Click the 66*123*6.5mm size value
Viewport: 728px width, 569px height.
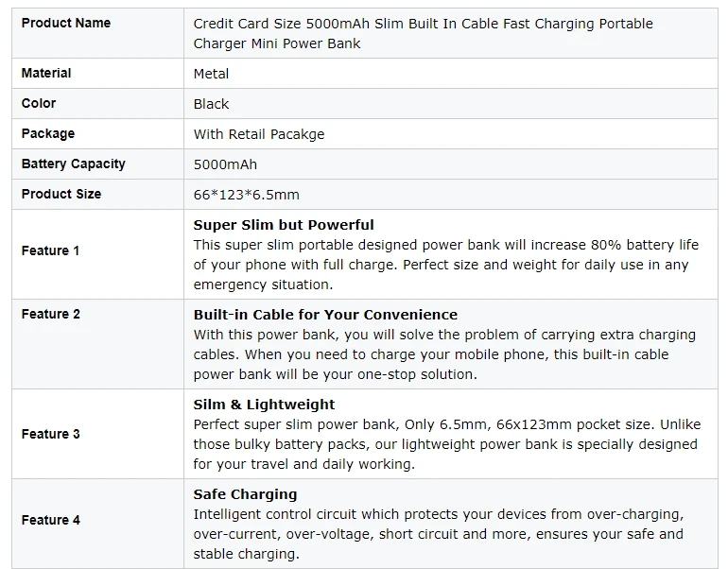click(247, 195)
